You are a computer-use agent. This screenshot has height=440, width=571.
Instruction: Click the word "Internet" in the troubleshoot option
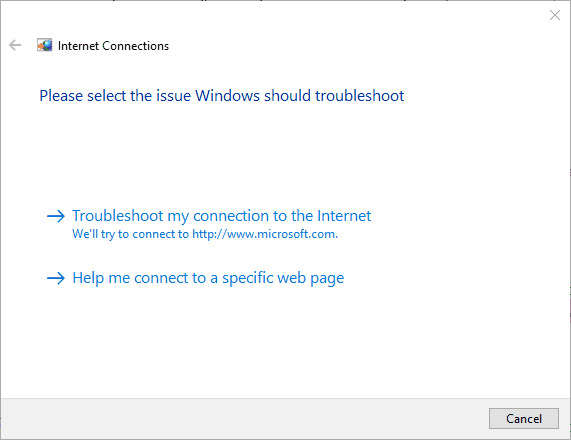click(x=344, y=216)
